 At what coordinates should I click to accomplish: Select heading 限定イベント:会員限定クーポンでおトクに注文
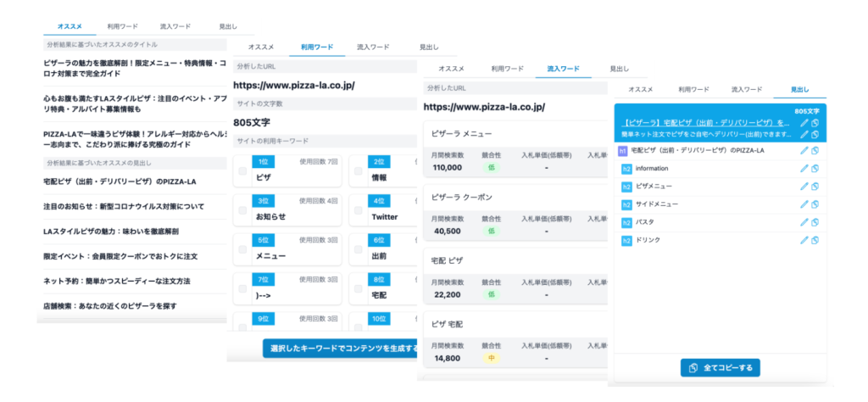pyautogui.click(x=120, y=256)
